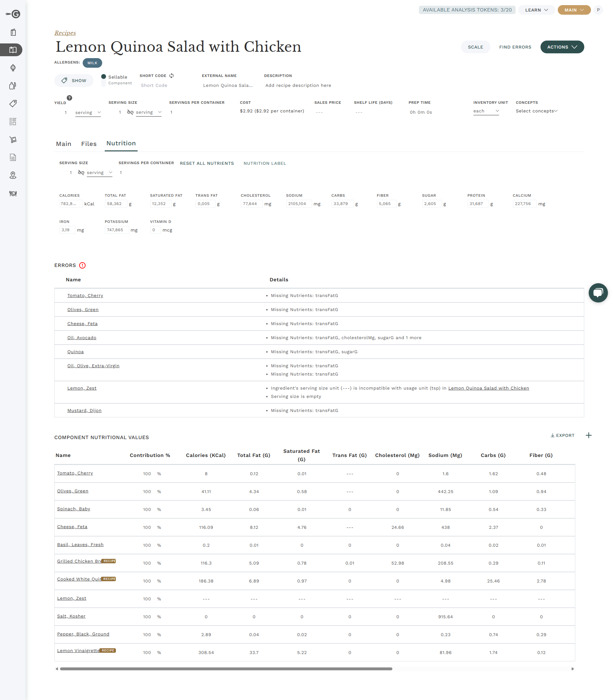613x700 pixels.
Task: Open the price tag sidebar icon
Action: point(13,103)
